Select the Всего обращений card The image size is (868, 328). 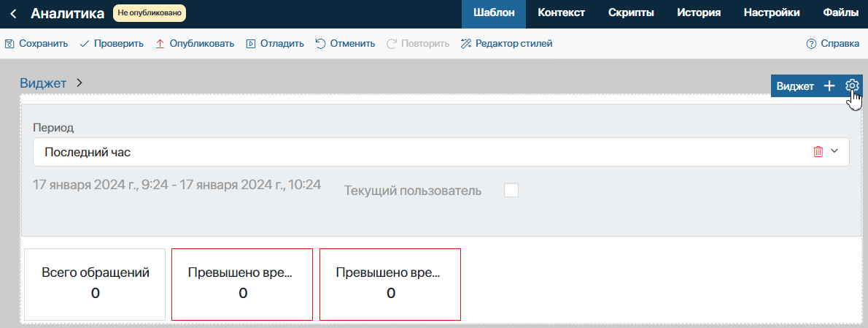[96, 283]
